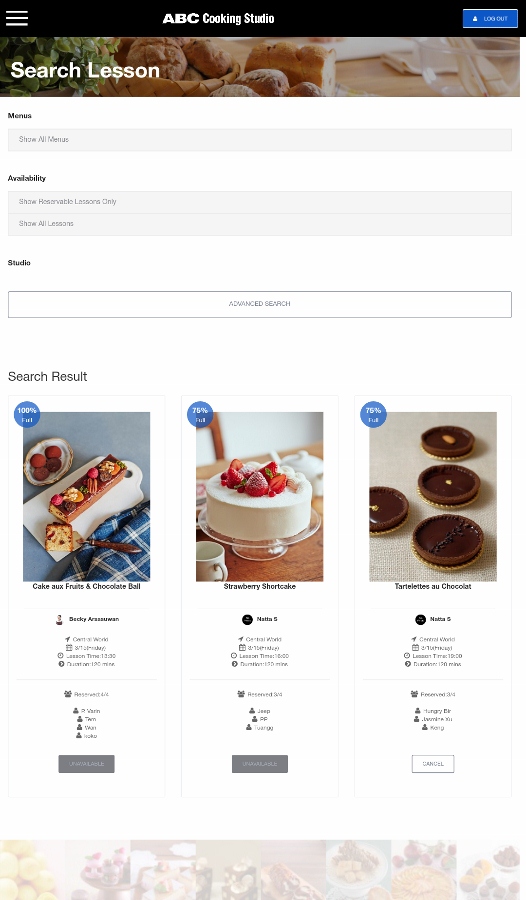Click Becky Arssauwan instructor avatar
This screenshot has width=526, height=900.
pyautogui.click(x=59, y=619)
